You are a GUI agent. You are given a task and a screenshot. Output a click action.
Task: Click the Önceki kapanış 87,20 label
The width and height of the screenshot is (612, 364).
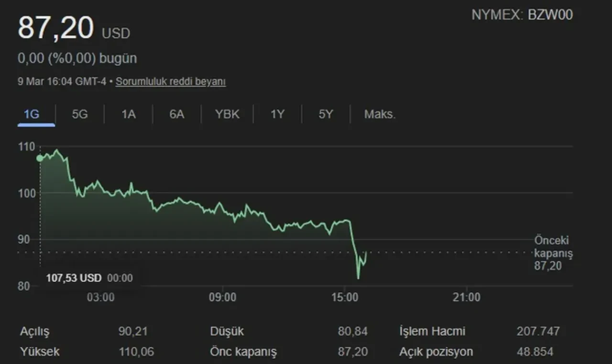tap(553, 253)
